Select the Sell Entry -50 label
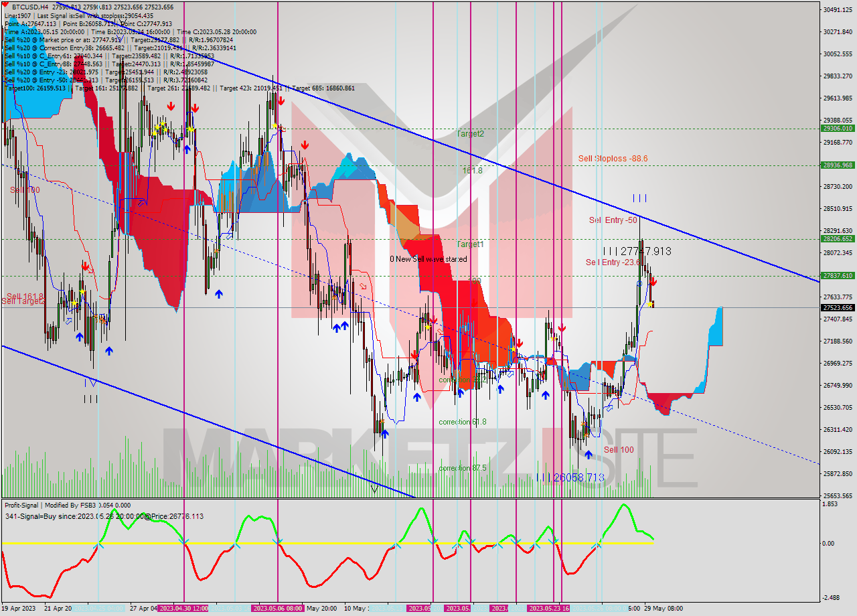This screenshot has width=857, height=616. [613, 220]
